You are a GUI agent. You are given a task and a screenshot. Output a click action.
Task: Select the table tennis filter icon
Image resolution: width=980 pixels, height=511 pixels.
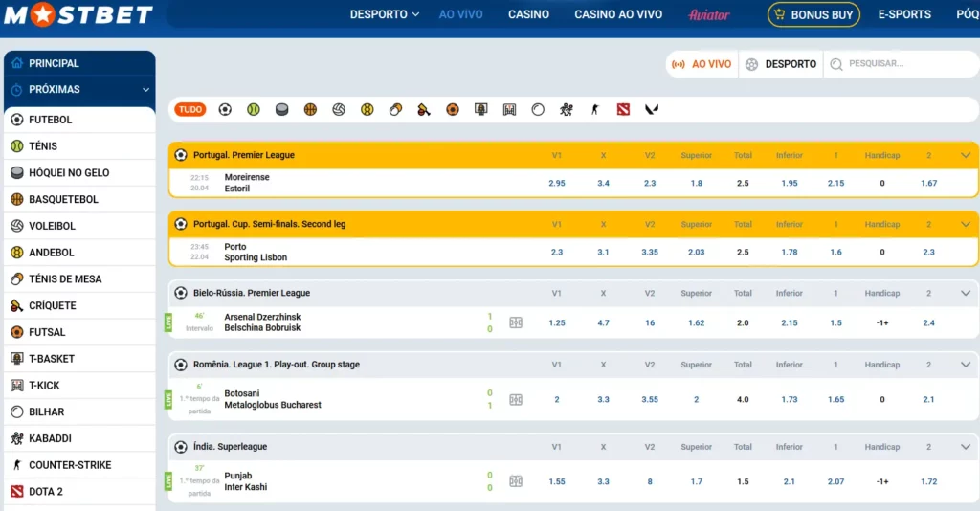(x=395, y=110)
